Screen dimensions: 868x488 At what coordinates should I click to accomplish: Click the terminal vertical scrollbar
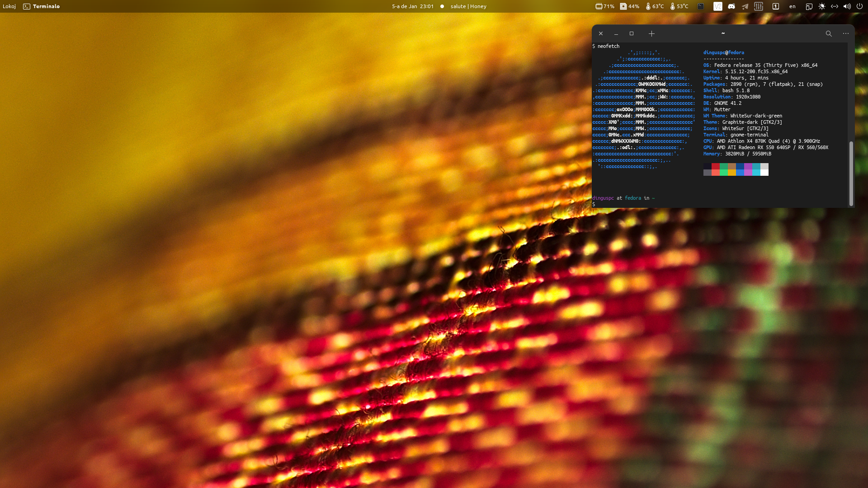(851, 174)
